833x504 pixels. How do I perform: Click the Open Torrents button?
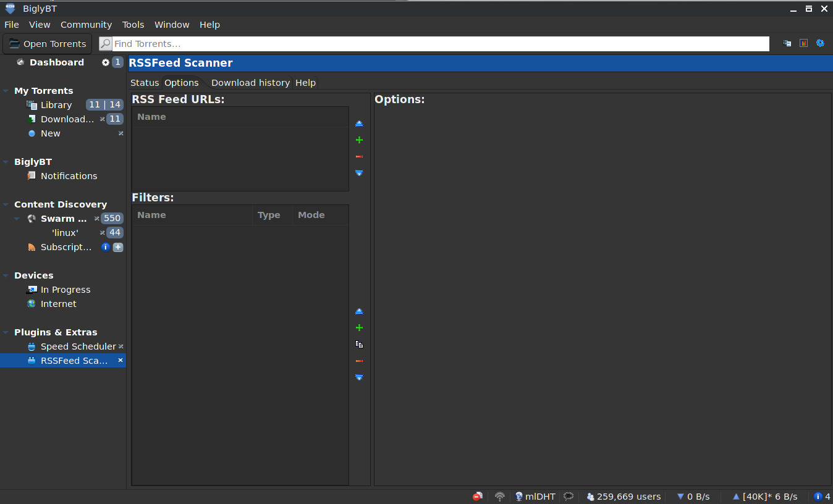coord(47,43)
